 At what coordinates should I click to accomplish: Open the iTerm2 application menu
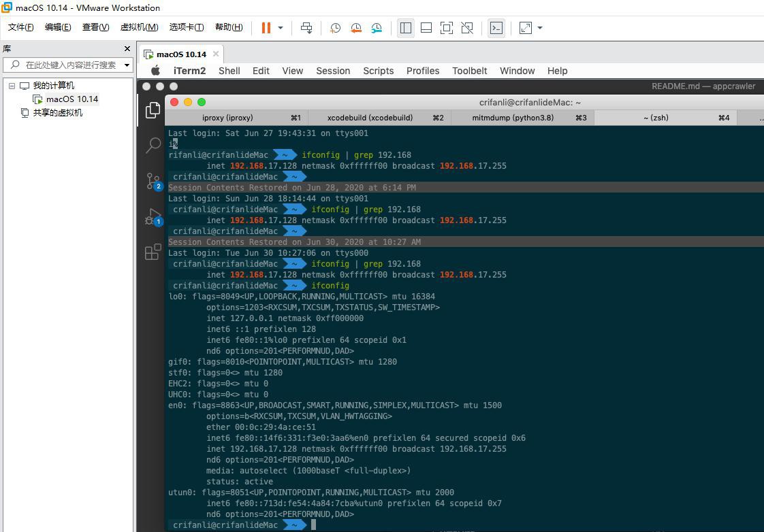click(189, 71)
